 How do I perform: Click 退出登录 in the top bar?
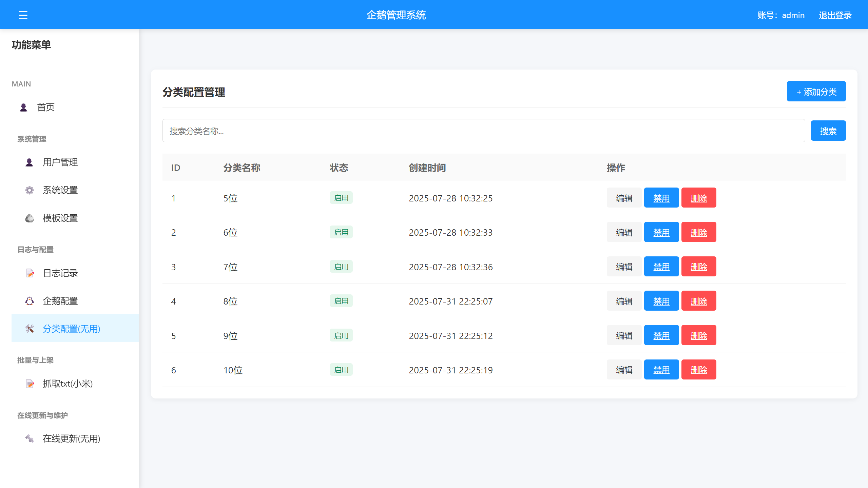click(835, 15)
